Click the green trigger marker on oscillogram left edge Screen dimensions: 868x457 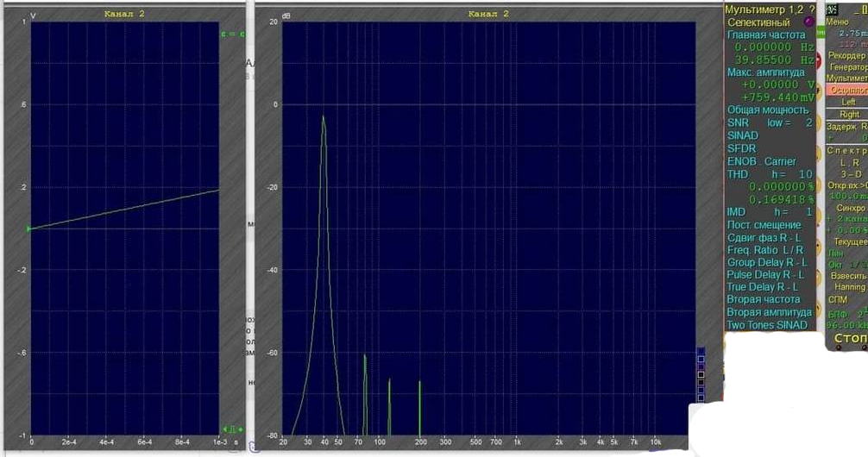tap(29, 228)
